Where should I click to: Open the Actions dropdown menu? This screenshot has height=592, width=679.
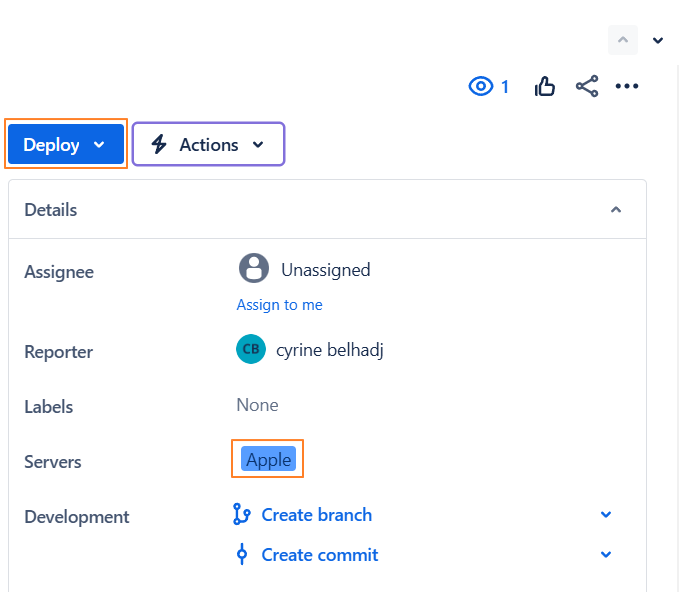point(208,145)
